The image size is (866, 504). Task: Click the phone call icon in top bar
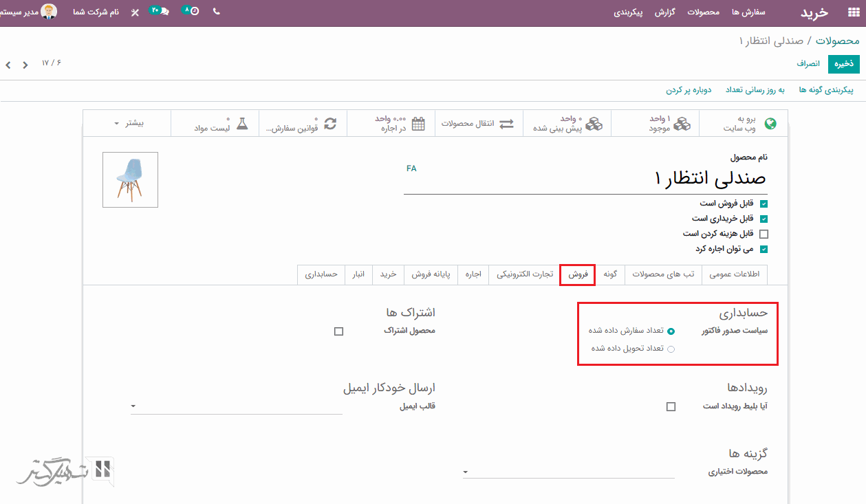pyautogui.click(x=217, y=12)
